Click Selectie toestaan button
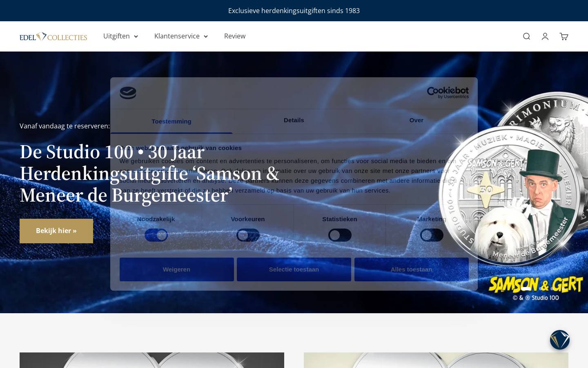This screenshot has width=588, height=368. [x=294, y=269]
